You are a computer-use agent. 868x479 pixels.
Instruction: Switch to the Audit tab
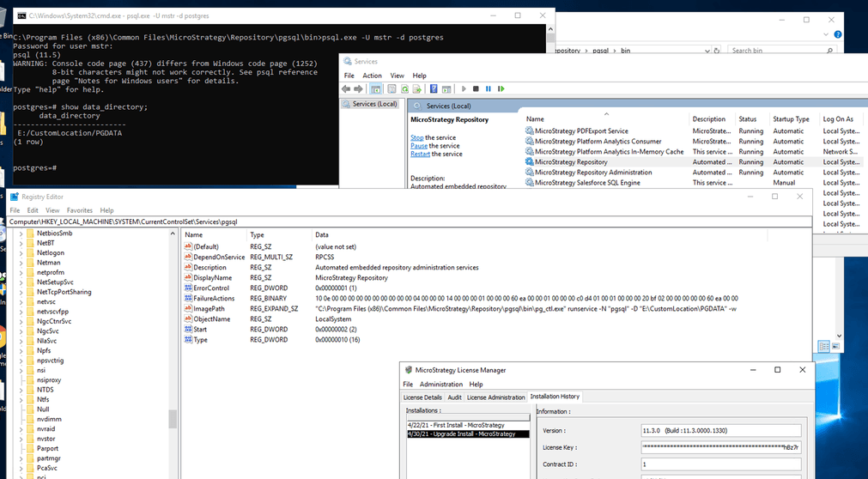click(454, 397)
